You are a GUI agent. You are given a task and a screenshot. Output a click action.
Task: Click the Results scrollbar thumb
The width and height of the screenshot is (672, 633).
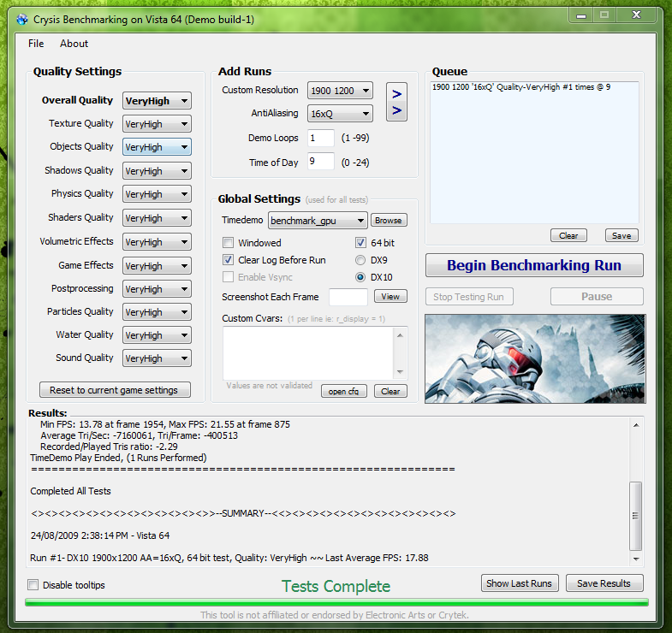(635, 516)
